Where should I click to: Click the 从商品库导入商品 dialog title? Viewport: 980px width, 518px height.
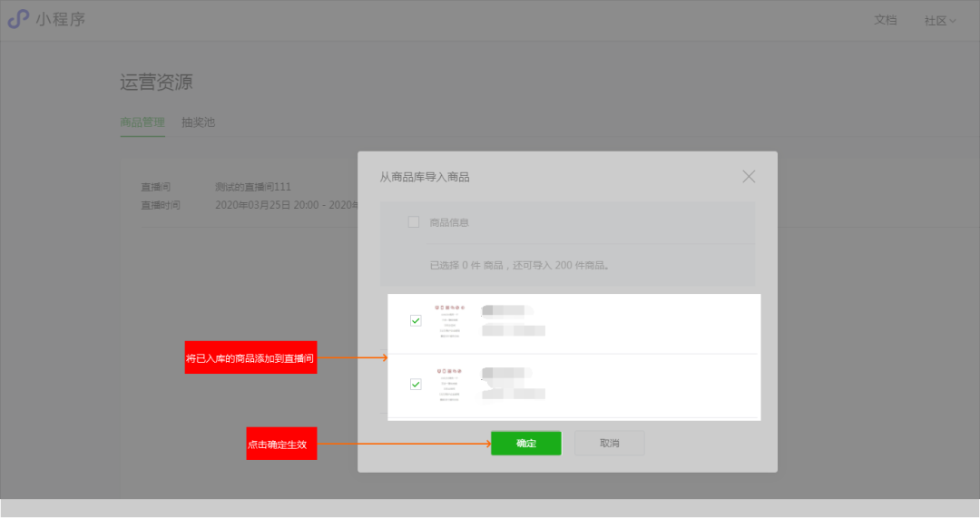point(425,177)
